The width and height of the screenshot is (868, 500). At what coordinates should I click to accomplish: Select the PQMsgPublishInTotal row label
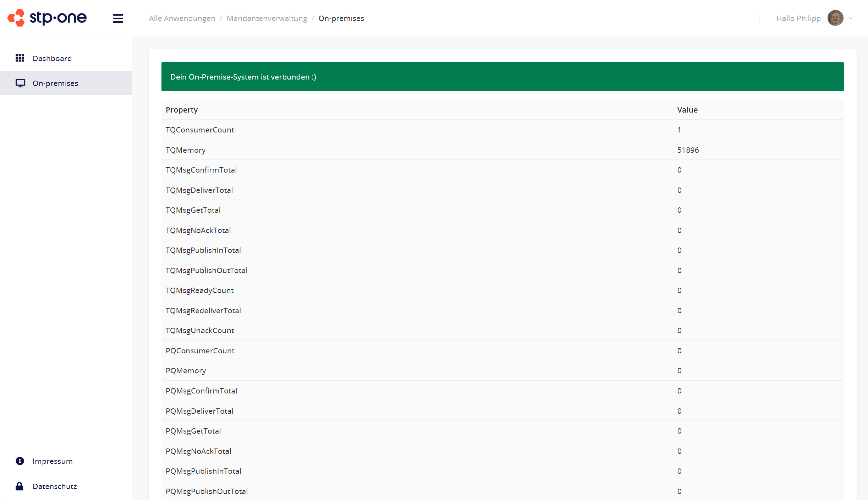(x=204, y=471)
